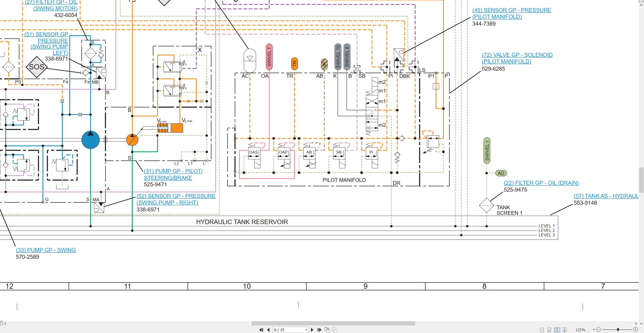Screen dimensions: 644x333
Task: Click the green SWIVEL 1 connector tag
Action: click(x=487, y=151)
